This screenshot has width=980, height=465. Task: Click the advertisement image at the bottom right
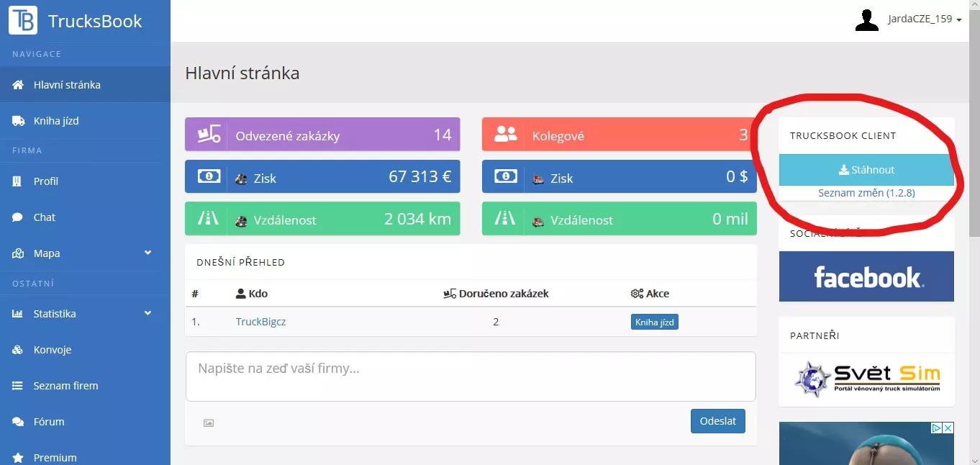tap(866, 443)
